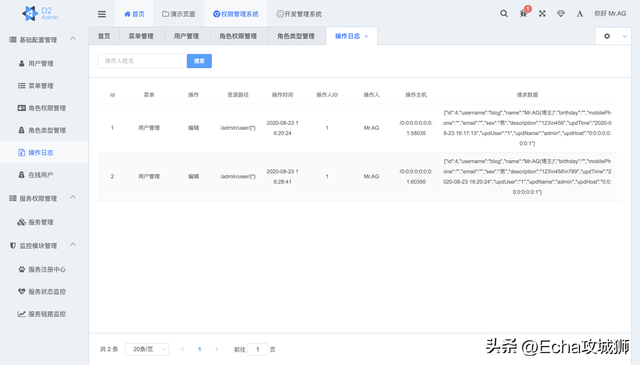Click the 操作主机 column header

pos(416,95)
